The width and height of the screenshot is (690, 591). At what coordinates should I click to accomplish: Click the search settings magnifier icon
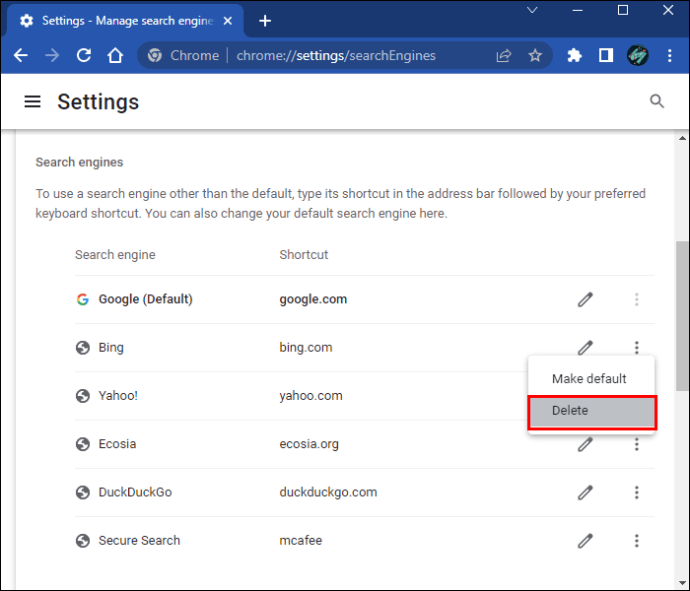pyautogui.click(x=657, y=101)
